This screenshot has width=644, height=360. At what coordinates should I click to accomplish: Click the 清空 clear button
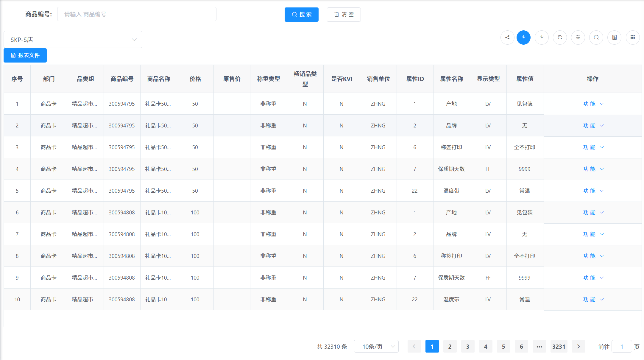click(x=344, y=15)
